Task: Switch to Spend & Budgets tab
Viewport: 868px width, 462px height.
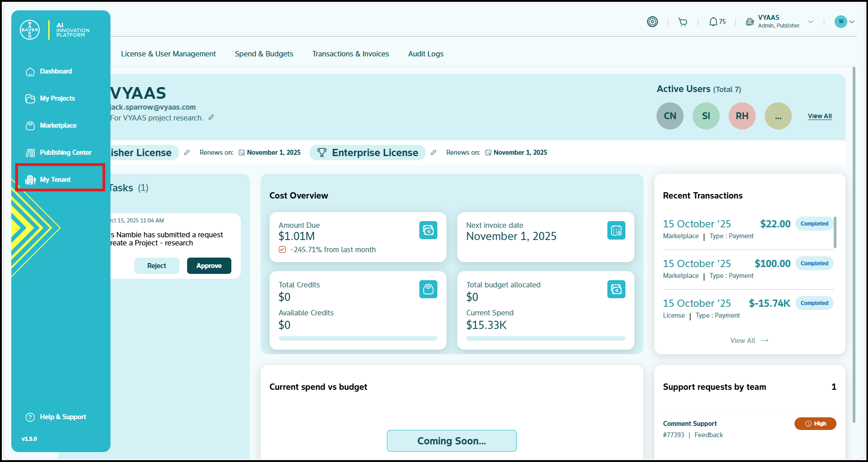Action: 264,54
